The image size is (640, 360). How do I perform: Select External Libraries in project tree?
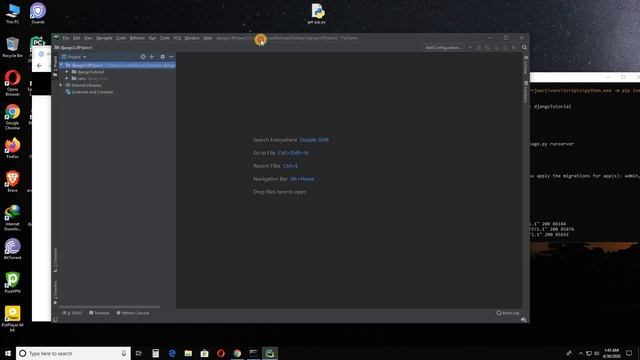tap(83, 85)
